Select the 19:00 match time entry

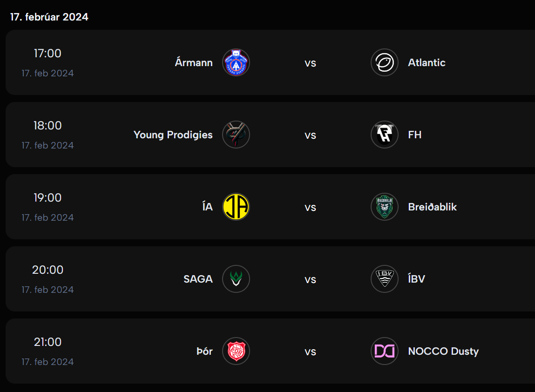tap(47, 197)
